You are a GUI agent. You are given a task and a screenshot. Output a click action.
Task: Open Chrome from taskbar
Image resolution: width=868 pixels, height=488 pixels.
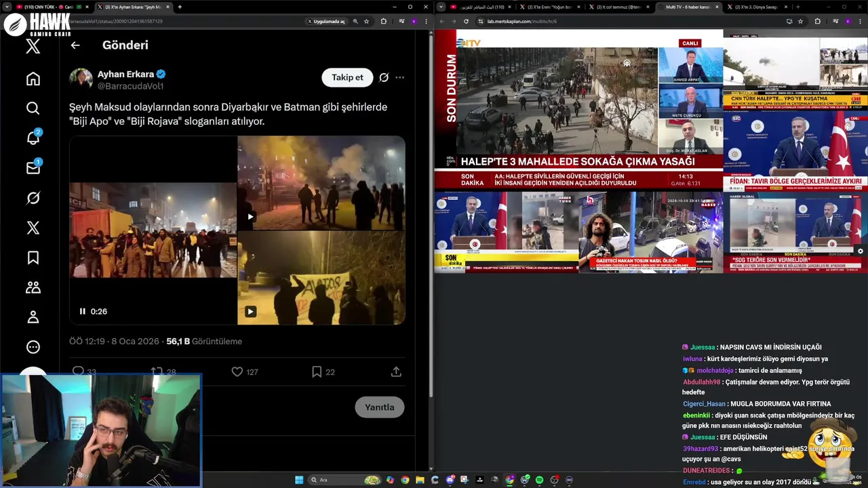tap(405, 480)
